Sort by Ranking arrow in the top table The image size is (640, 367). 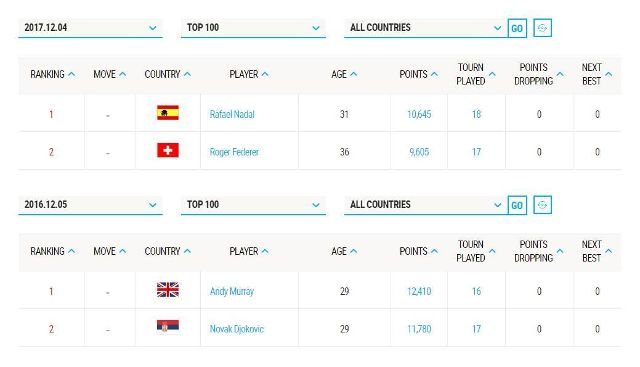[x=71, y=74]
